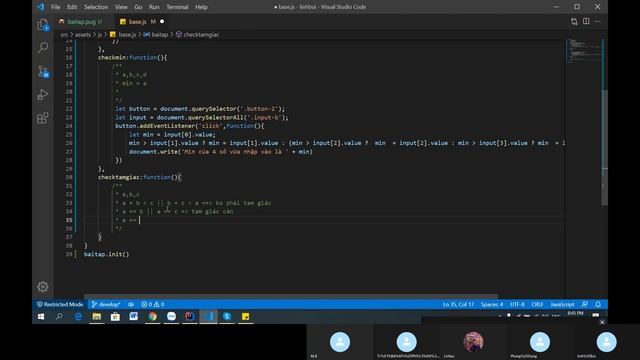Open the Selection menu
The image size is (640, 360).
pyautogui.click(x=96, y=7)
